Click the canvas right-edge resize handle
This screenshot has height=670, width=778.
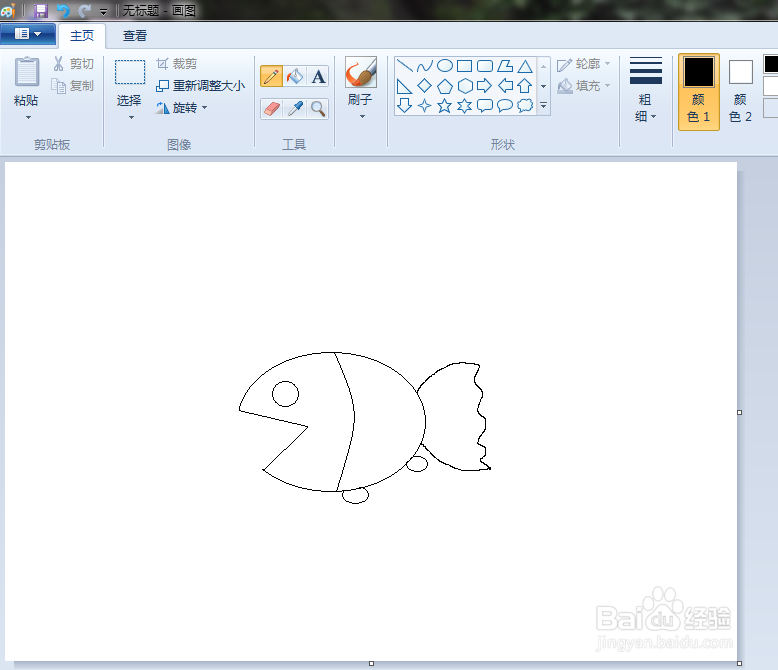(x=739, y=412)
